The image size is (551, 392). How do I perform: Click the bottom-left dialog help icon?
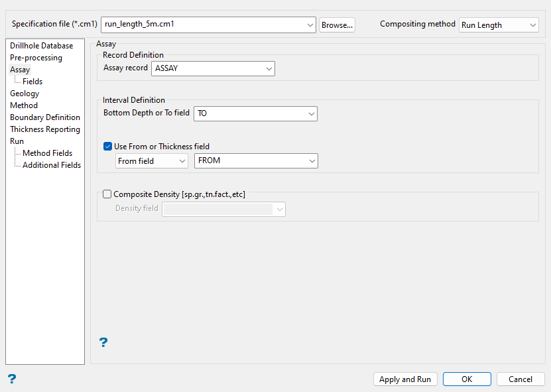pos(11,379)
